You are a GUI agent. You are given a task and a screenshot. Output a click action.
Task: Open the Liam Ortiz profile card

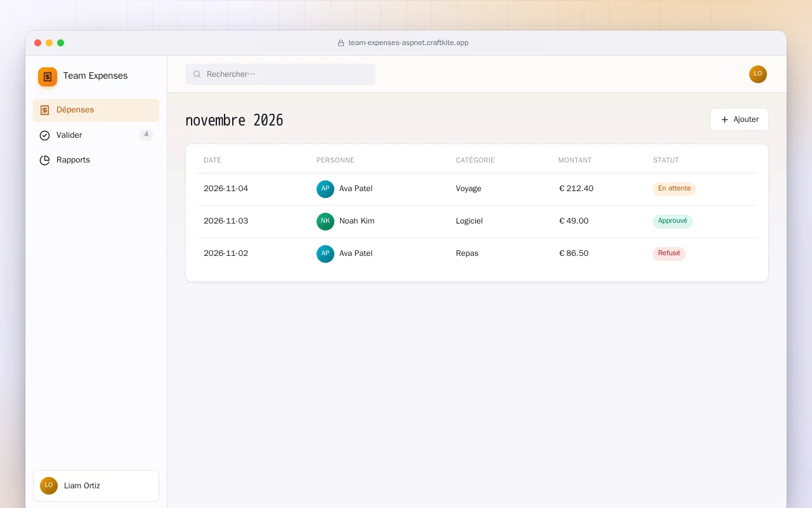point(96,486)
